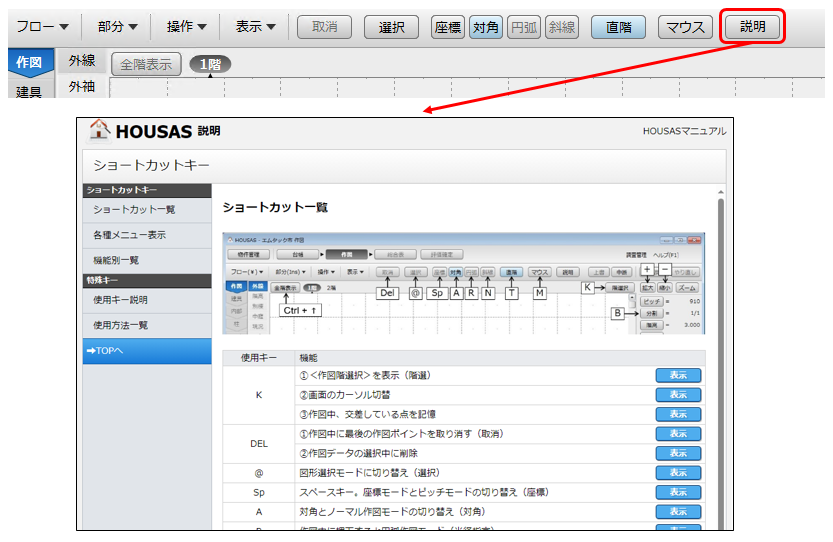The image size is (833, 542).
Task: Click the scrollbar up arrow in help window
Action: pyautogui.click(x=721, y=192)
